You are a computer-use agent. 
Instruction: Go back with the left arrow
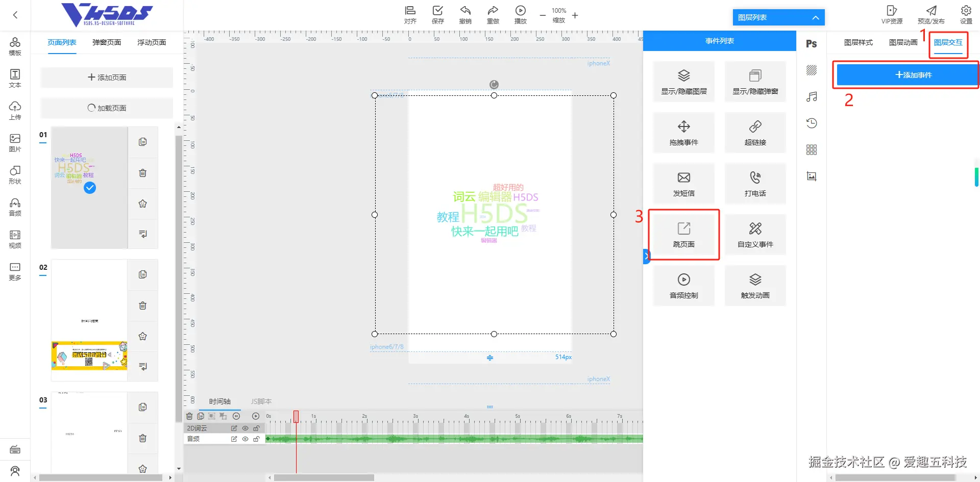click(15, 15)
